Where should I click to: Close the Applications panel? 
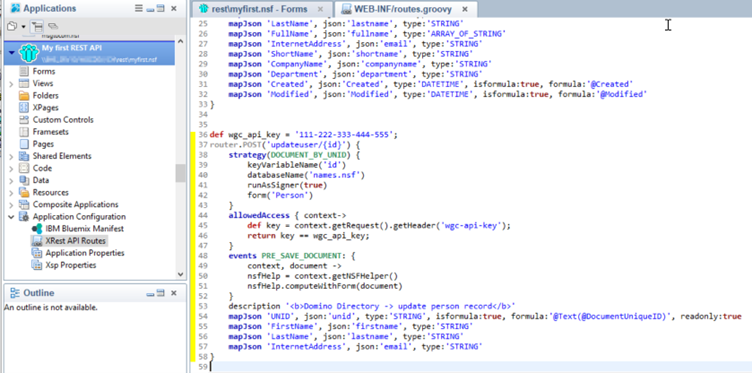pos(174,9)
